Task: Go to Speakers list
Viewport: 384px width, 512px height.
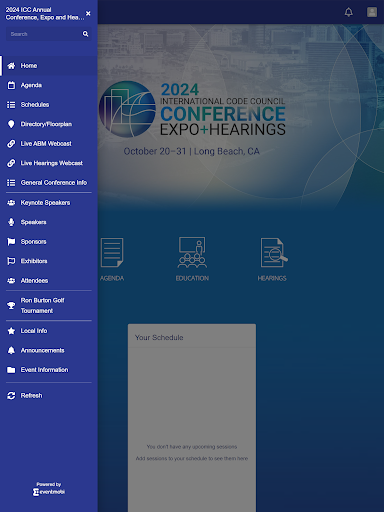Action: click(x=49, y=222)
